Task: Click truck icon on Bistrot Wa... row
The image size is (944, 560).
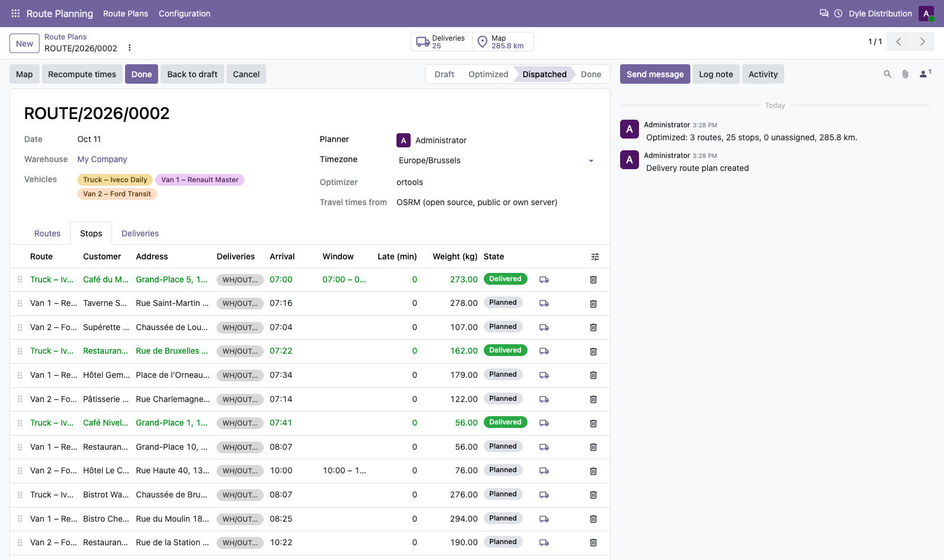Action: [x=544, y=495]
